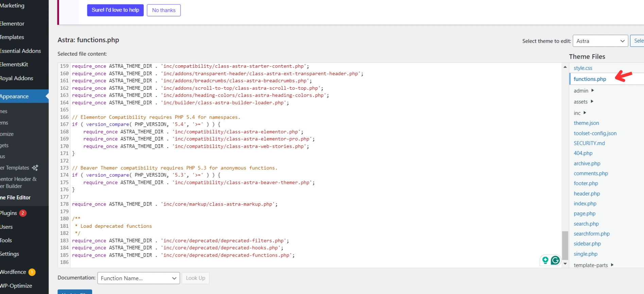The width and height of the screenshot is (644, 294).
Task: Open the WP-Optimize menu item
Action: 16,286
